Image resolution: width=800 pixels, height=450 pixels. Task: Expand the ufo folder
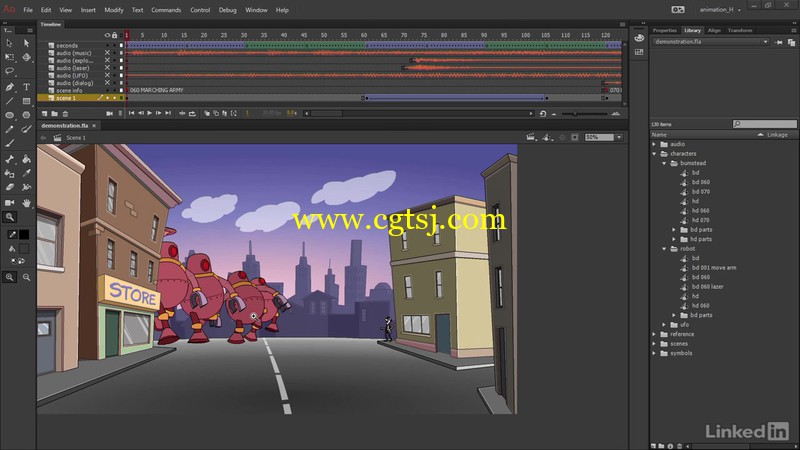pos(664,324)
